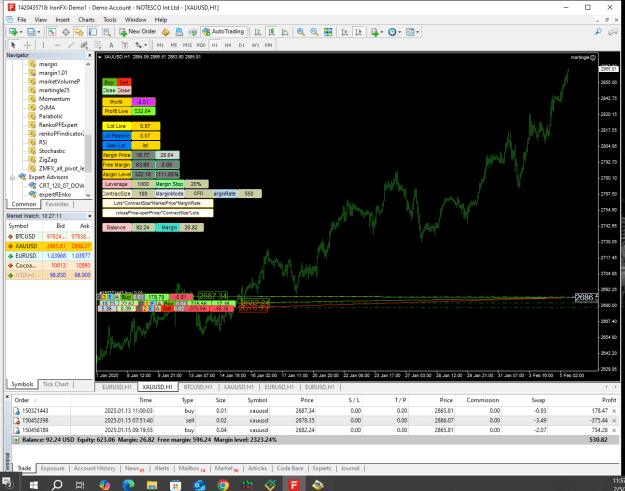The height and width of the screenshot is (491, 625).
Task: Select expertREnko in Expert Advisors
Action: tap(55, 194)
